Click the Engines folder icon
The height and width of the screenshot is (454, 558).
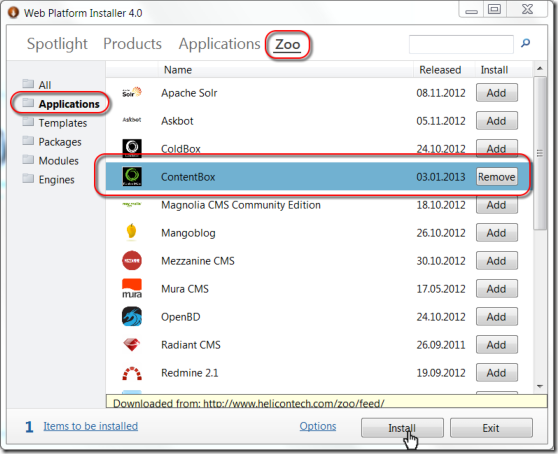(28, 178)
